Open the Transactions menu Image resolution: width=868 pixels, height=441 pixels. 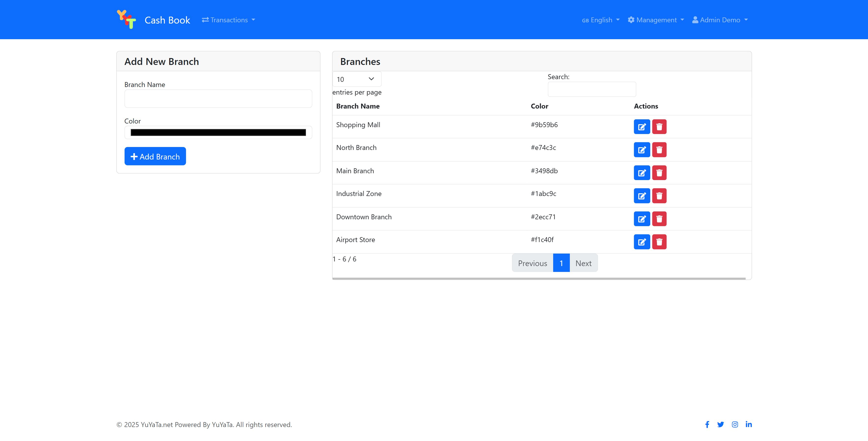click(x=229, y=20)
